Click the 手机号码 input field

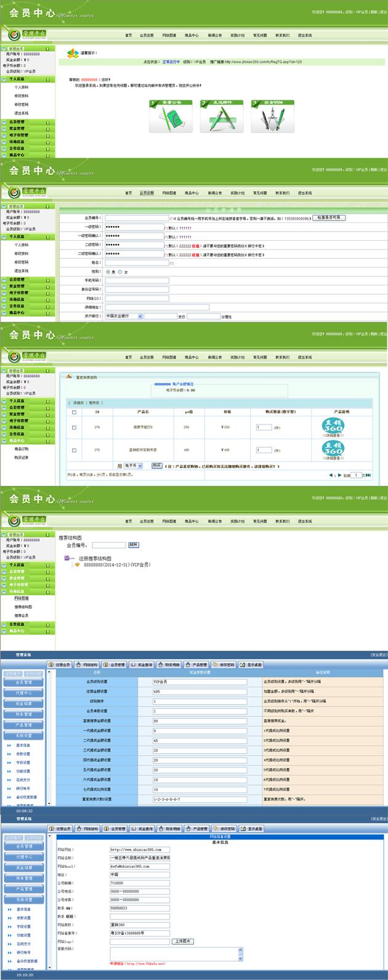(x=137, y=280)
